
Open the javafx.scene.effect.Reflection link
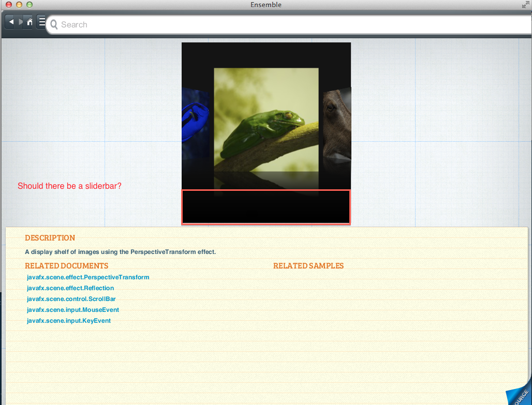click(x=70, y=288)
